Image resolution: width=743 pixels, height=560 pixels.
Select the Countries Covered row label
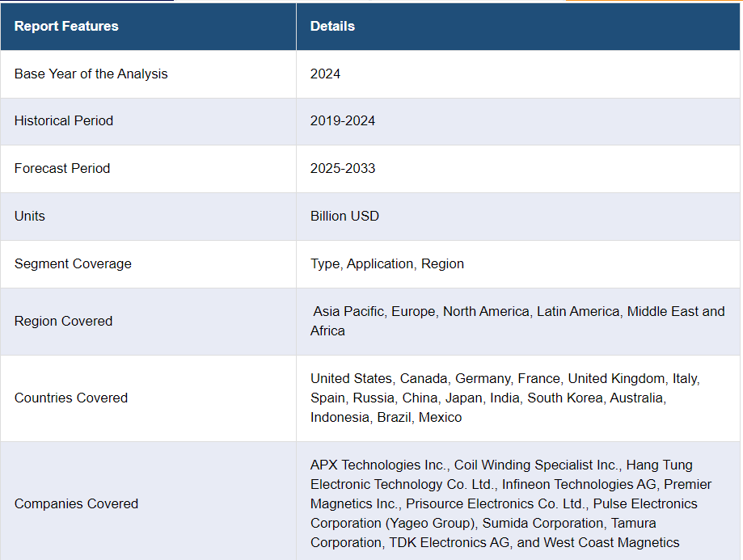(x=71, y=398)
